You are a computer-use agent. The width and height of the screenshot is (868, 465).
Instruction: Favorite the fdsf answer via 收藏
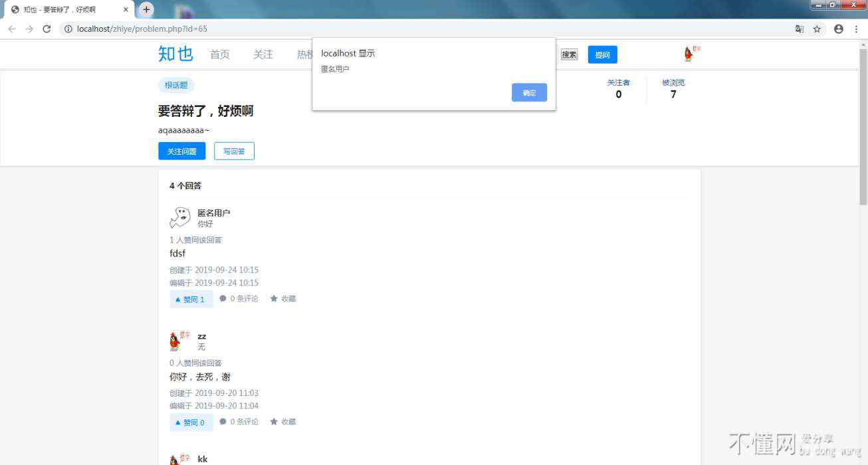click(x=283, y=299)
